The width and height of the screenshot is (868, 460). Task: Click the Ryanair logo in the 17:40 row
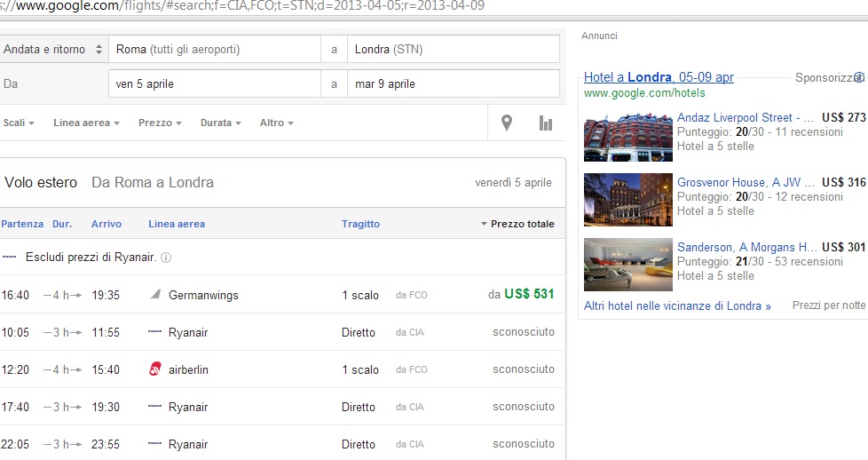click(x=155, y=406)
